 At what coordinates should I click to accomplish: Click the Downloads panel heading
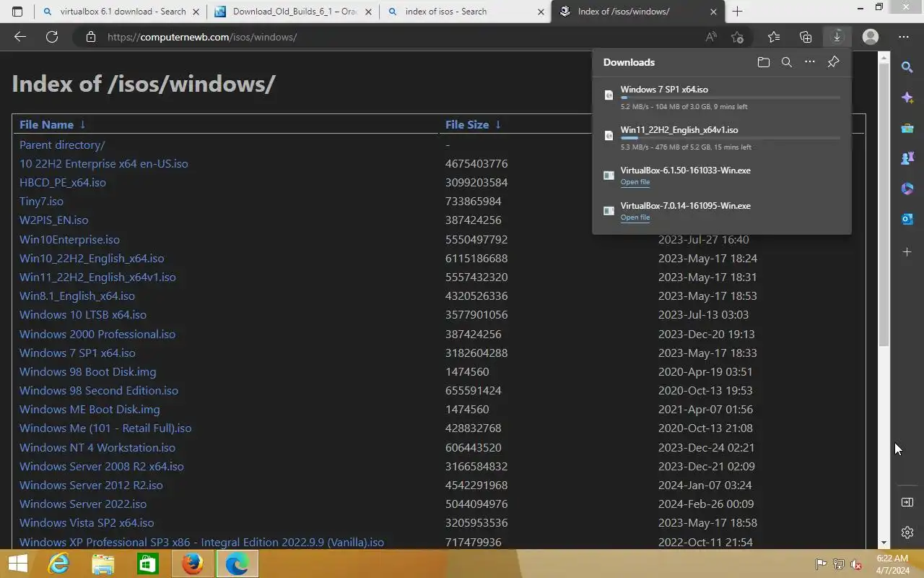(629, 62)
